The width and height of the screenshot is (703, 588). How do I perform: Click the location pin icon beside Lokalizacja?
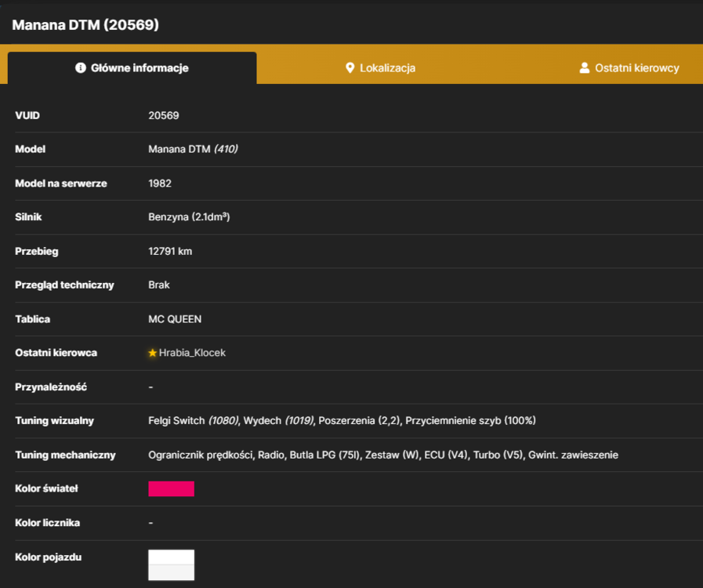coord(350,67)
